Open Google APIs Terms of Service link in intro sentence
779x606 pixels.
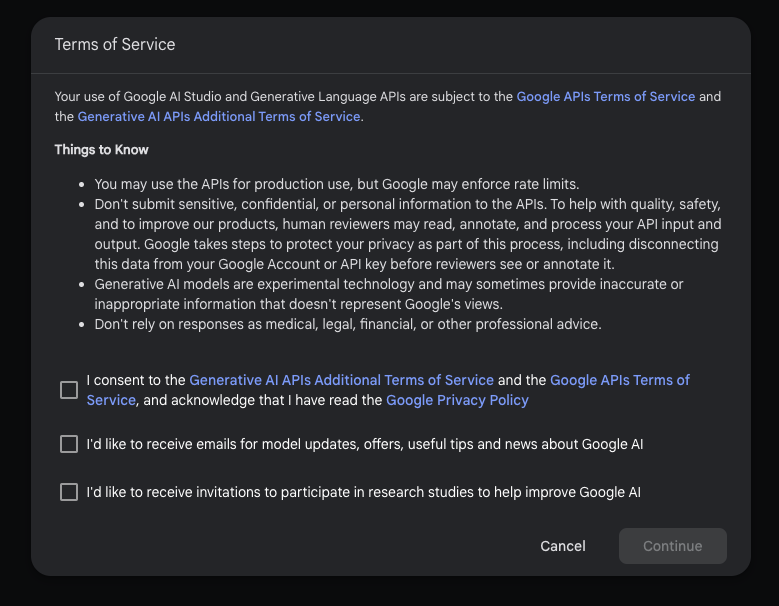(x=605, y=97)
